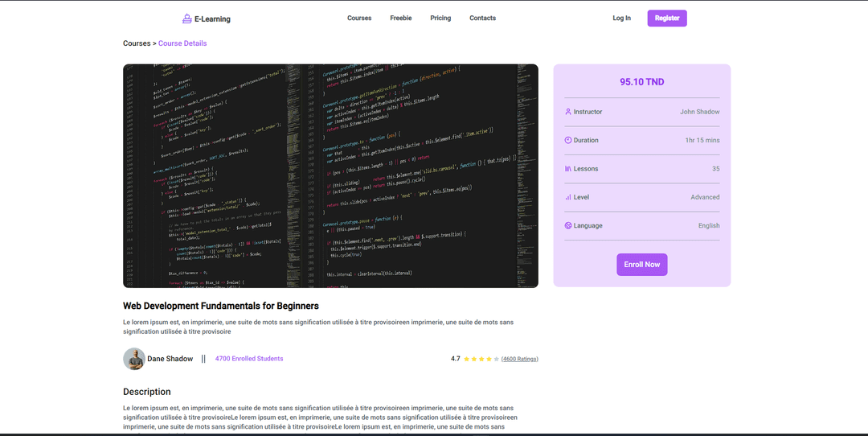Click the Duration label

(586, 140)
